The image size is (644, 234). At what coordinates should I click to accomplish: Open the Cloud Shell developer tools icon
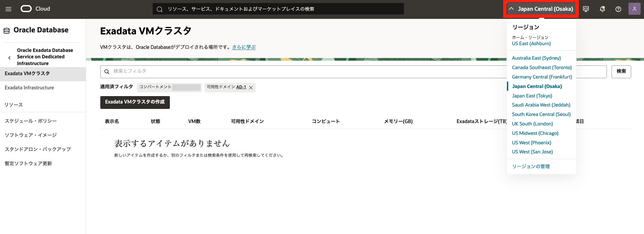[586, 9]
